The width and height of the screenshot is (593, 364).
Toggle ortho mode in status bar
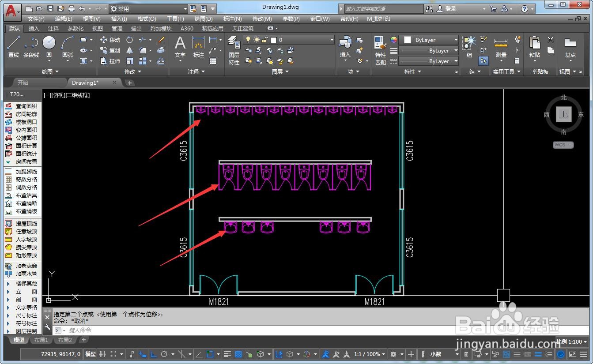tap(154, 354)
